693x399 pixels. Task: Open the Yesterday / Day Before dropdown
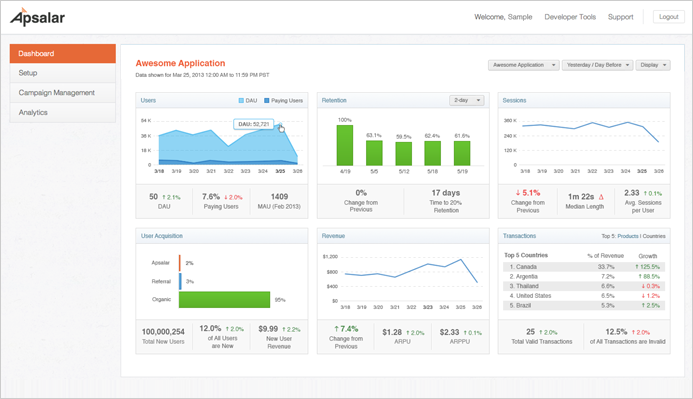(x=598, y=65)
